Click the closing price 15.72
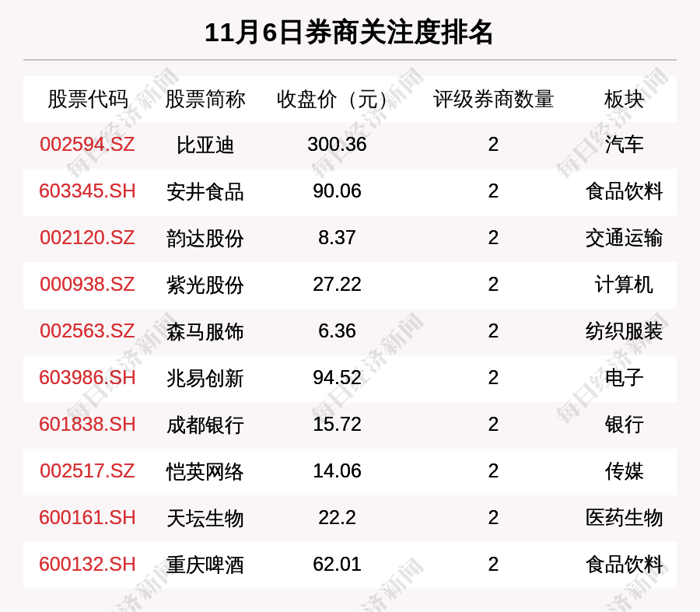Image resolution: width=700 pixels, height=612 pixels. click(337, 424)
